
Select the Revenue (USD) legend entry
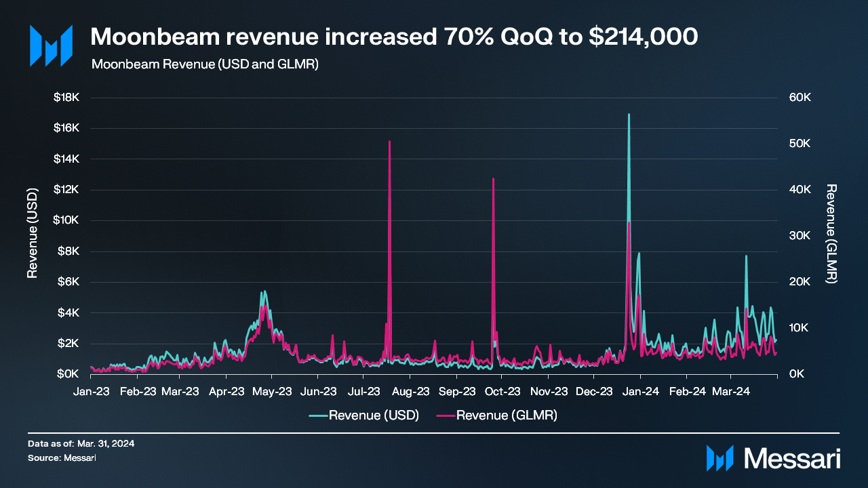(364, 415)
